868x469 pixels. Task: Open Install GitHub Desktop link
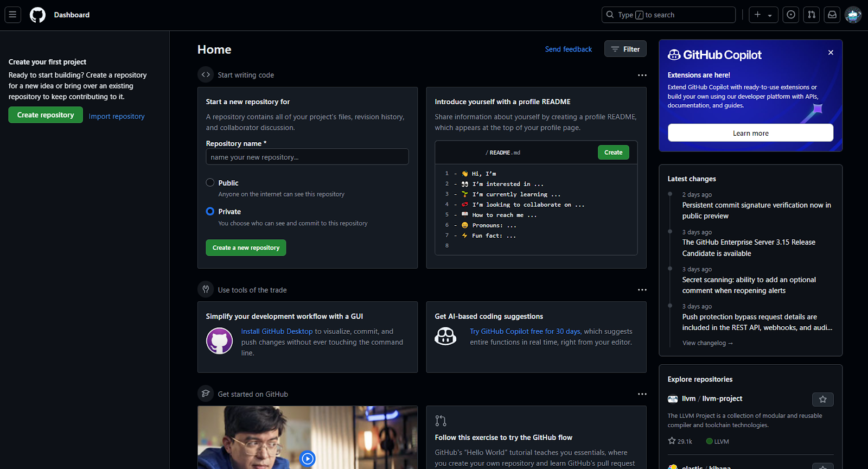[277, 331]
